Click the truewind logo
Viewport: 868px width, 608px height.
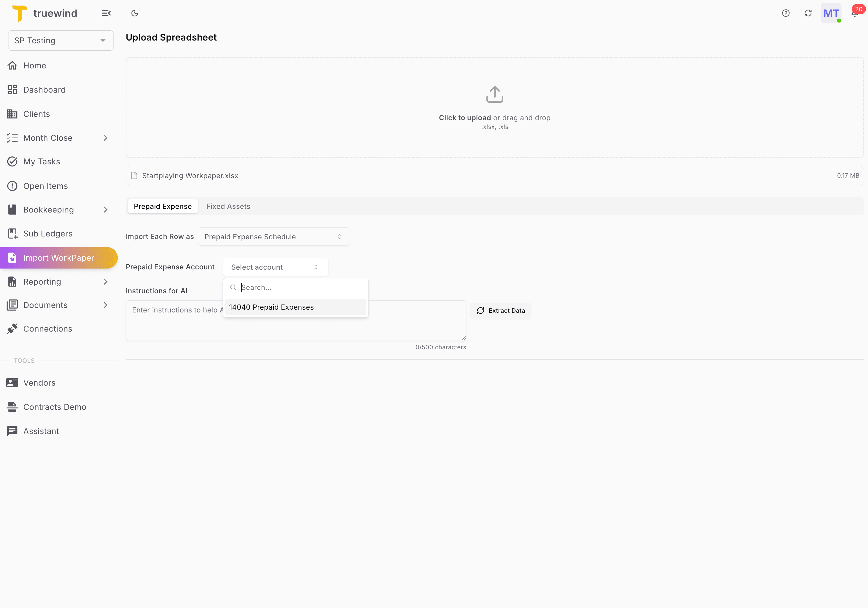44,13
